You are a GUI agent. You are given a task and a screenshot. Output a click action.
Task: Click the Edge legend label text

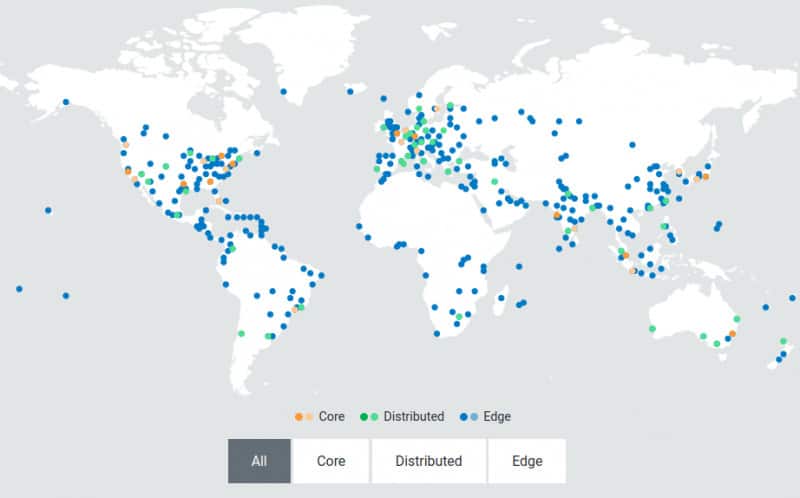[497, 416]
